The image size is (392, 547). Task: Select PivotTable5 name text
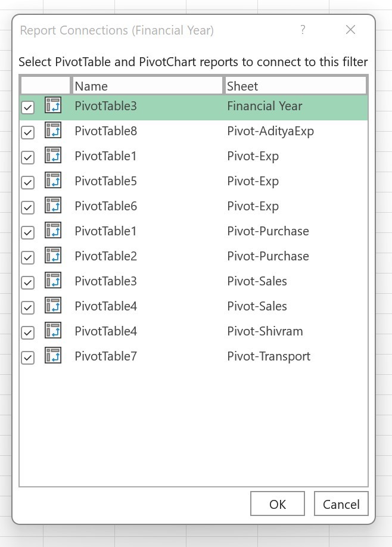coord(105,181)
